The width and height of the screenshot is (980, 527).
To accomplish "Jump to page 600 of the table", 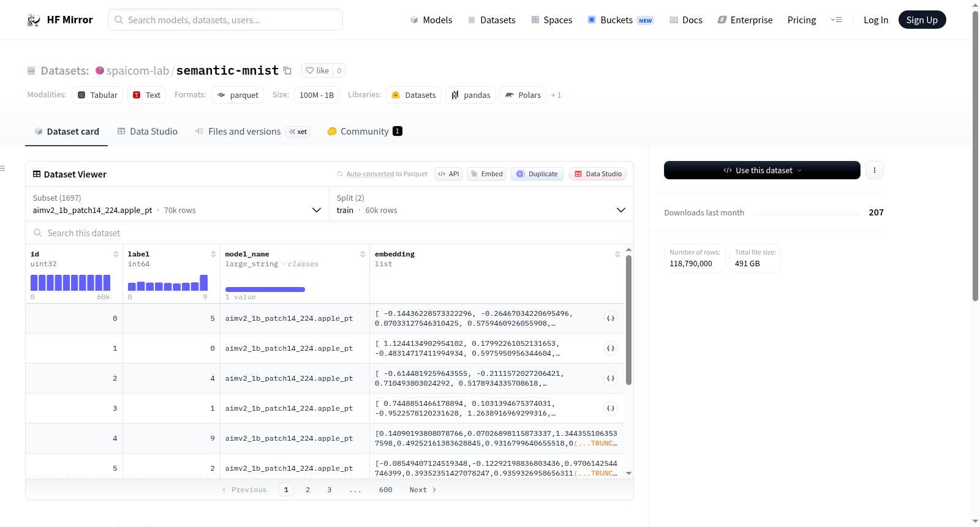I will pos(385,490).
